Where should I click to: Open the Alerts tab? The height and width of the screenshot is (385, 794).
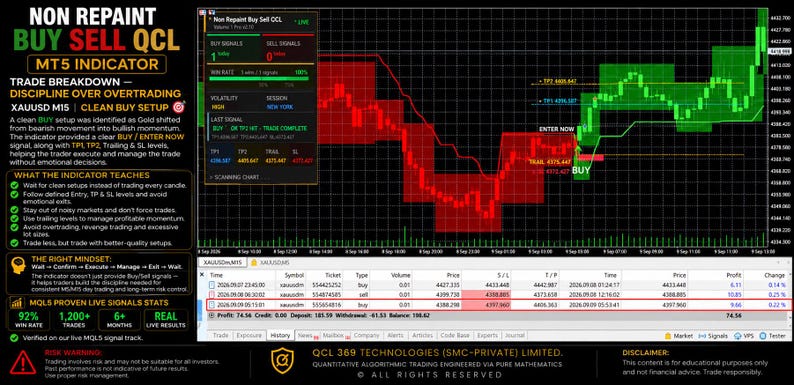pos(395,335)
